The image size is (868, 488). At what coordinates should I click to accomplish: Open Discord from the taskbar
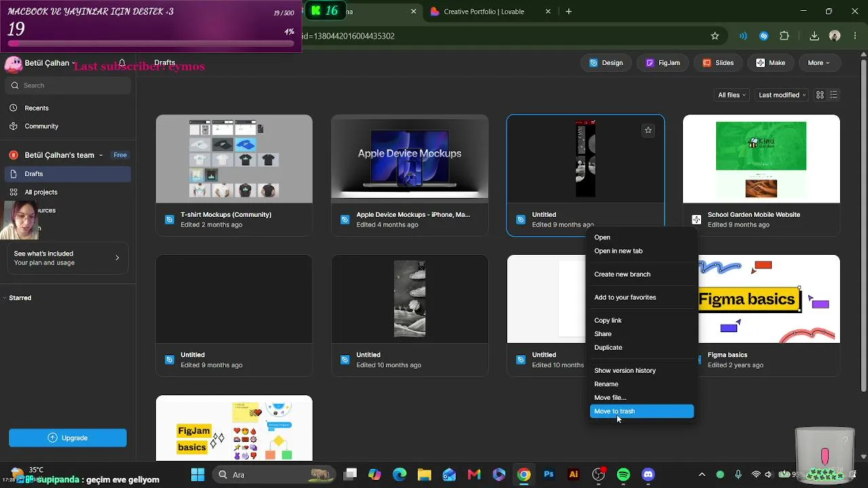tap(648, 474)
